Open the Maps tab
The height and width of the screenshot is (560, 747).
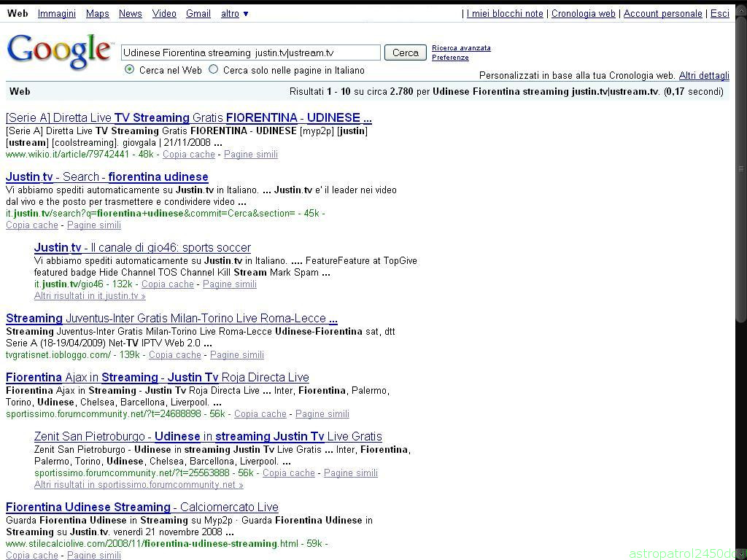pyautogui.click(x=98, y=14)
